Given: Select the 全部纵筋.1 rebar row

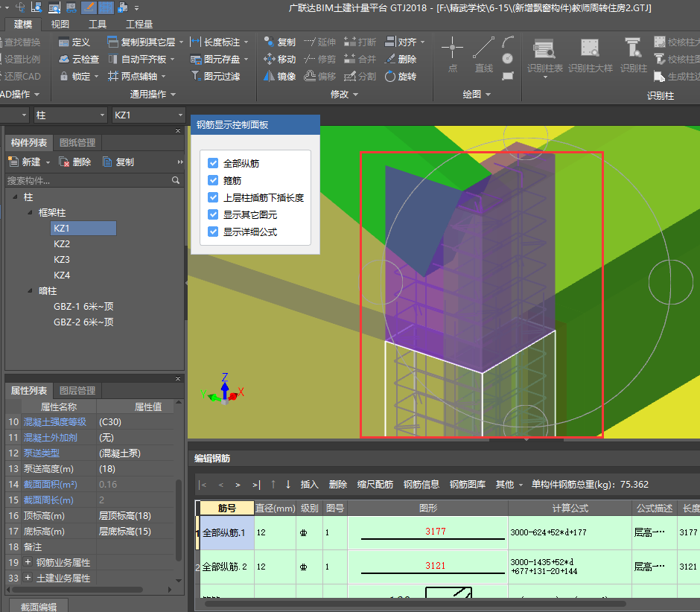Looking at the screenshot, I should point(227,532).
